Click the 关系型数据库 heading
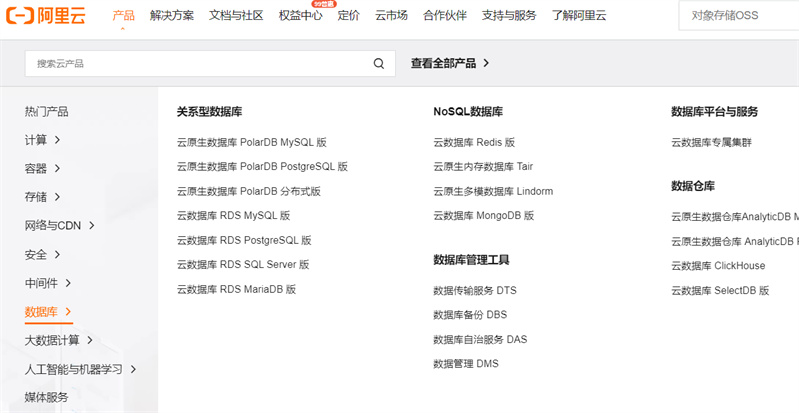 pos(209,112)
